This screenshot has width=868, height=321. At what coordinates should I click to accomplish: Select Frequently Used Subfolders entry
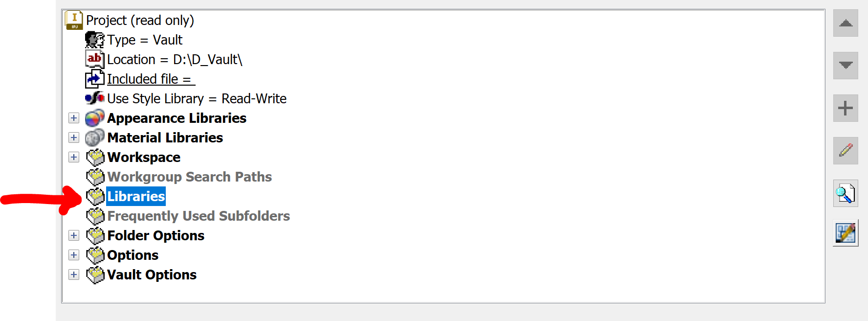tap(199, 216)
